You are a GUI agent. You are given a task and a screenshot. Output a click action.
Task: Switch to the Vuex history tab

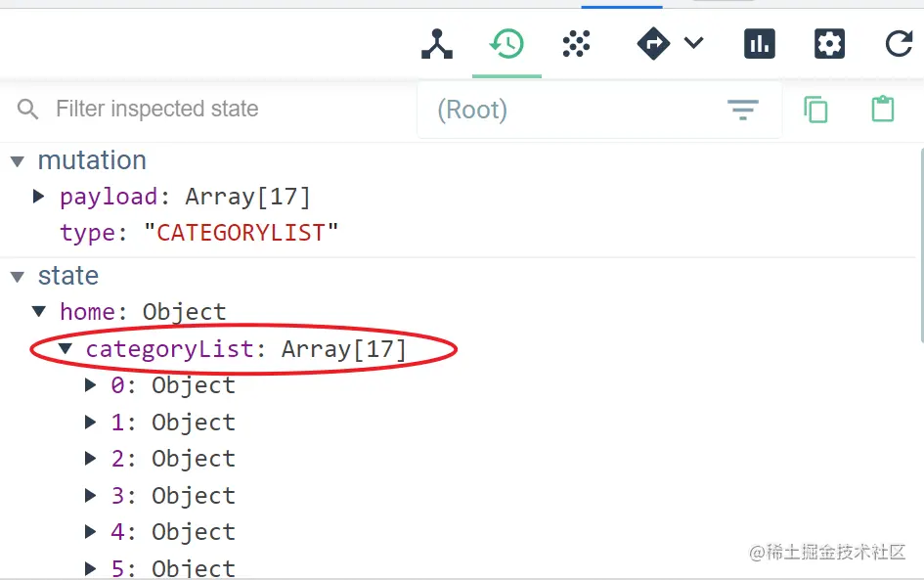506,44
